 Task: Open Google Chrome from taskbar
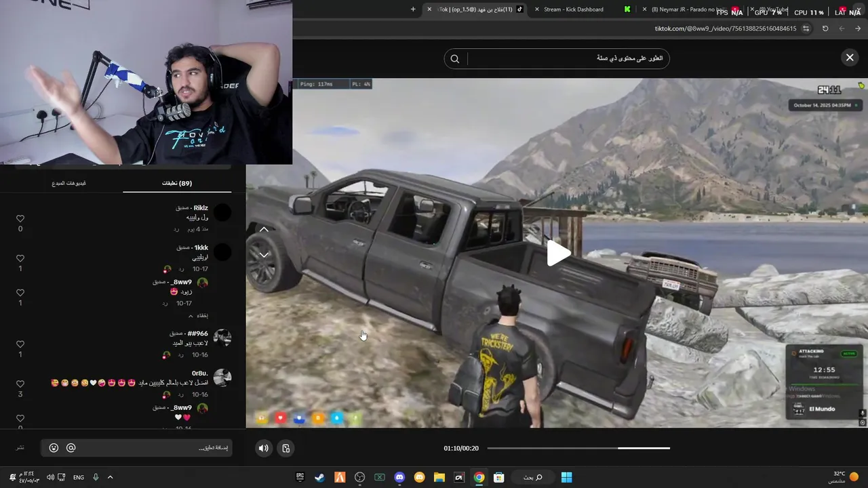click(x=479, y=477)
